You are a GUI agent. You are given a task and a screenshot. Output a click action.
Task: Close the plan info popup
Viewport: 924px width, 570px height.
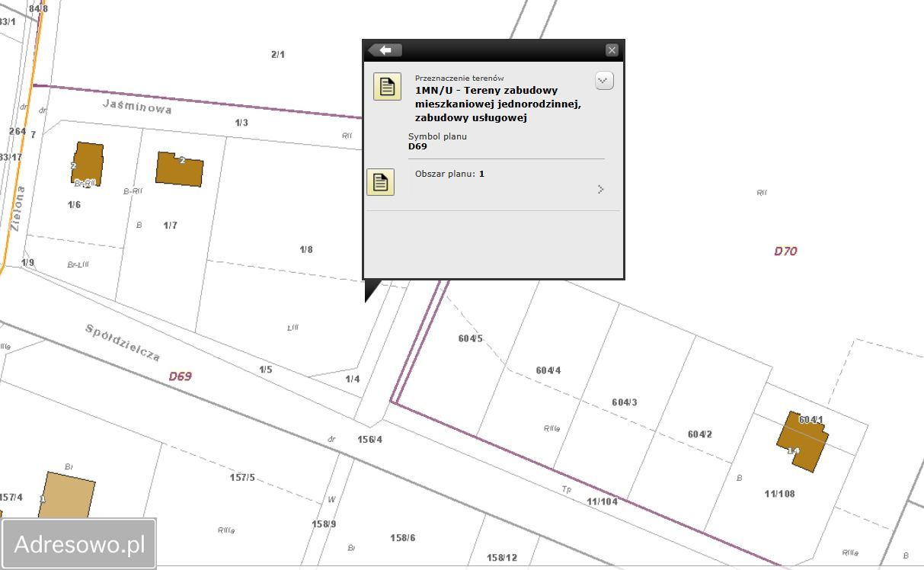point(612,50)
